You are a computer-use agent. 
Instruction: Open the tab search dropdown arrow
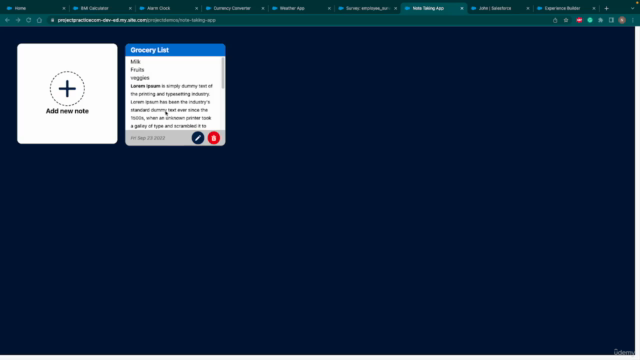point(632,8)
